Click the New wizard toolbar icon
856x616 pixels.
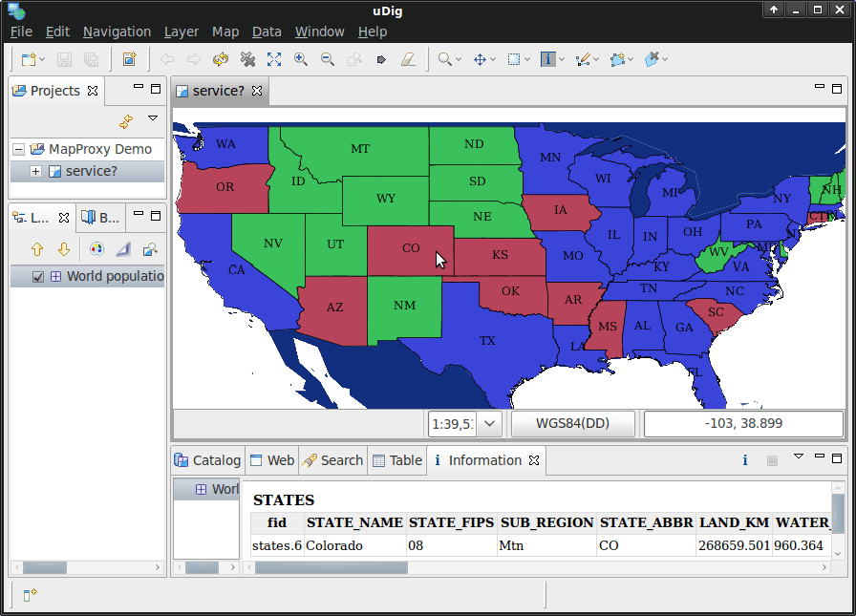29,59
